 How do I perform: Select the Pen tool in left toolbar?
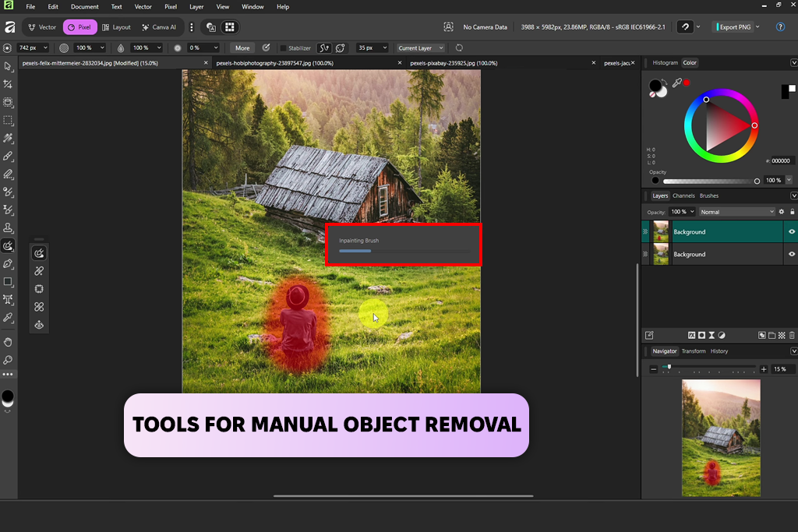[x=8, y=264]
